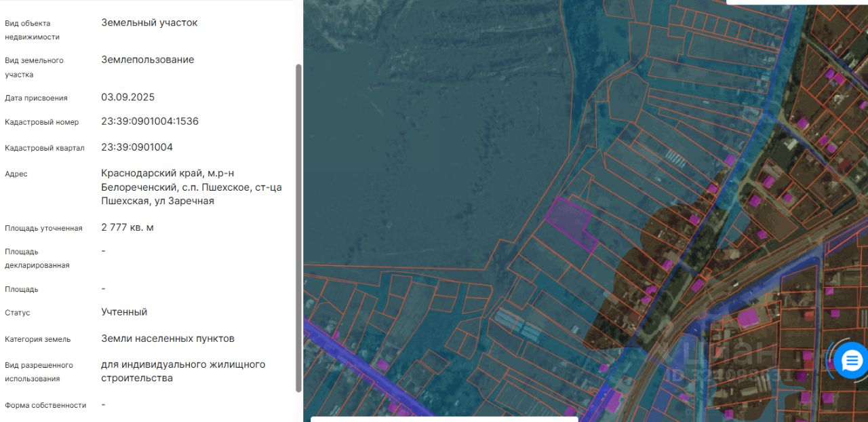The height and width of the screenshot is (422, 868).
Task: Click 'Земли населенных пунктов' value
Action: 168,338
